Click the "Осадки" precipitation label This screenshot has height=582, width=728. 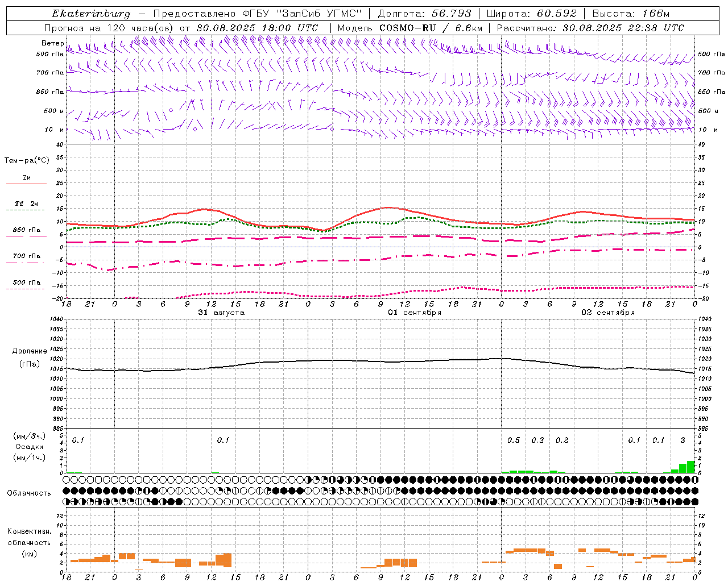pyautogui.click(x=30, y=447)
